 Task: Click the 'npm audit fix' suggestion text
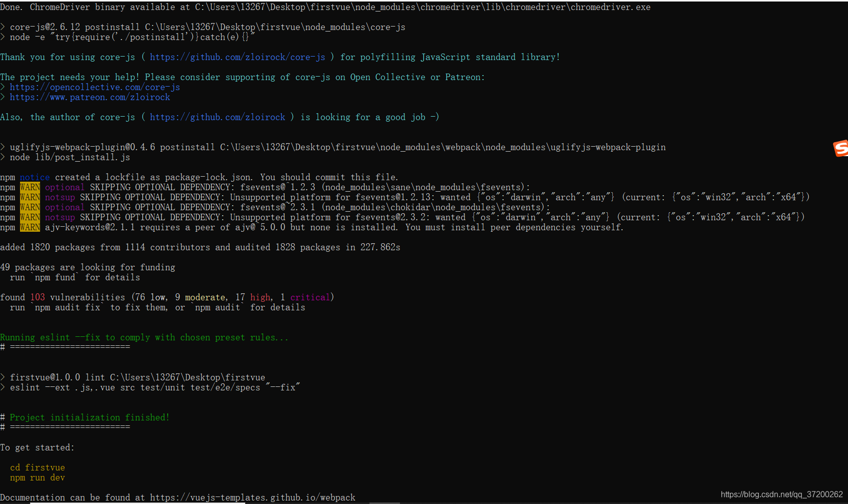pos(68,307)
